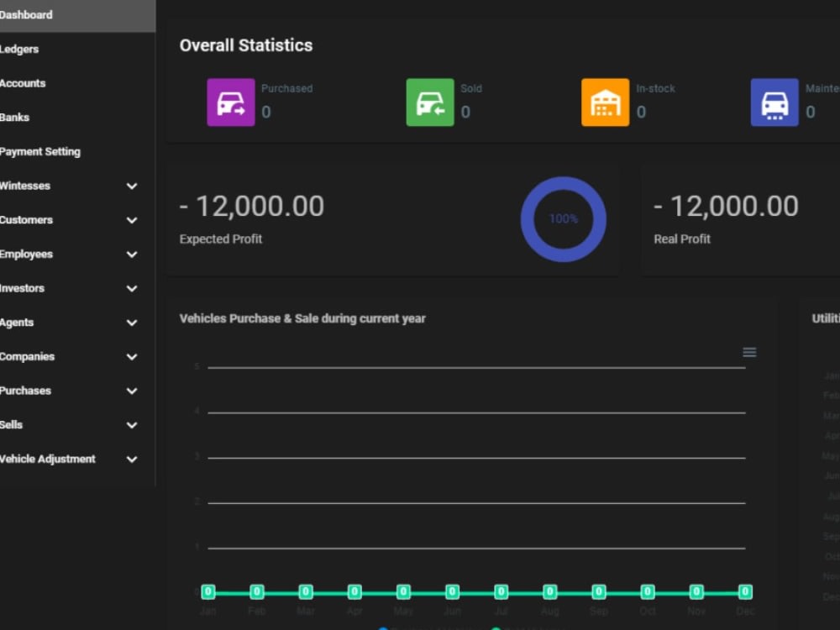840x630 pixels.
Task: Click the Feb data point marker
Action: (256, 592)
